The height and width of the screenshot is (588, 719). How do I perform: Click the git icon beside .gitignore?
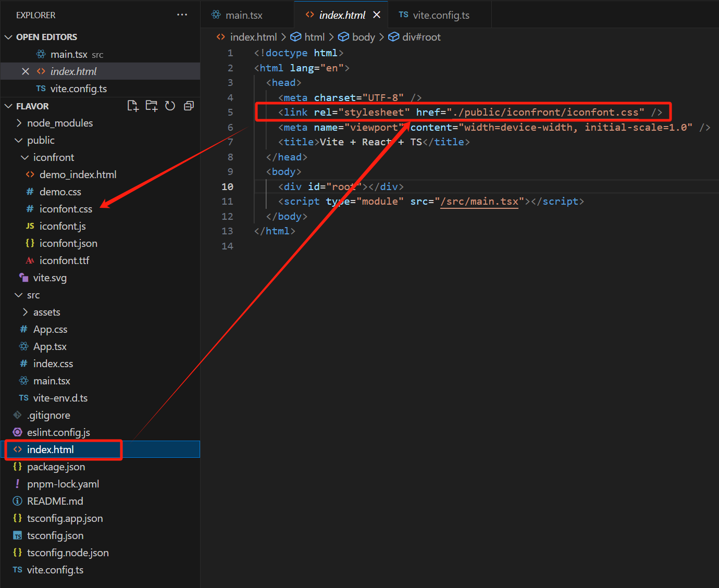tap(17, 415)
